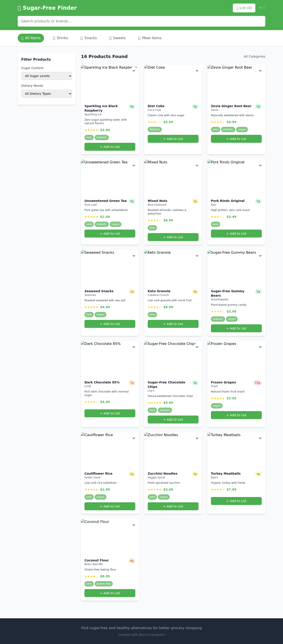283x644 pixels.
Task: Toggle favorite for Turkey Meatballs
Action: [260, 439]
